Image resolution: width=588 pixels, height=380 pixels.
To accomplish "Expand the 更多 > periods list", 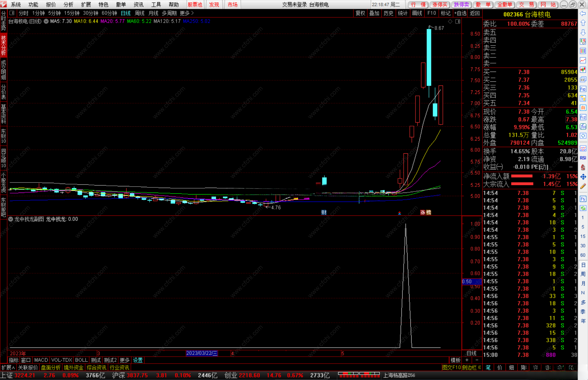I will coord(187,13).
